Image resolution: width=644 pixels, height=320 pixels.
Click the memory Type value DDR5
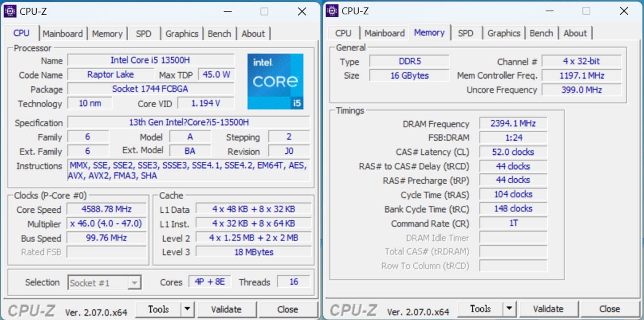coord(410,61)
